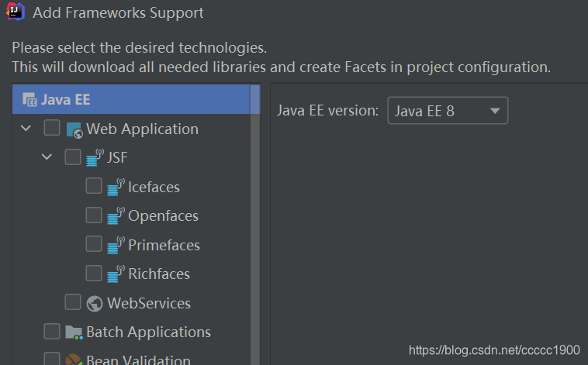Check the WebServices checkbox
The image size is (588, 365).
point(73,301)
